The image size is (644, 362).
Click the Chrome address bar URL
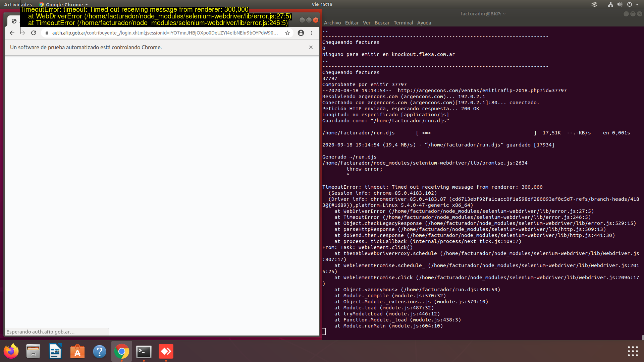coord(165,33)
